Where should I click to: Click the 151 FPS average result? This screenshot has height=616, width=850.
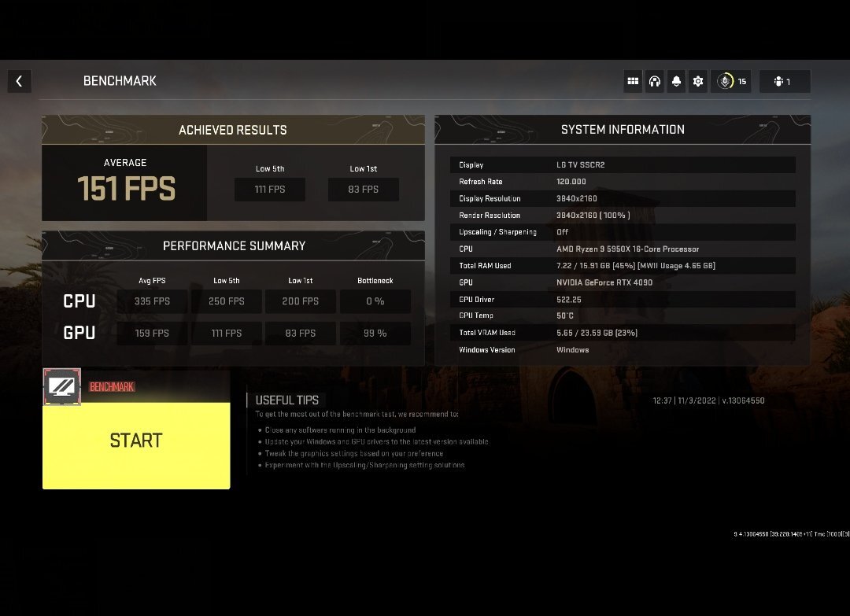pos(126,189)
